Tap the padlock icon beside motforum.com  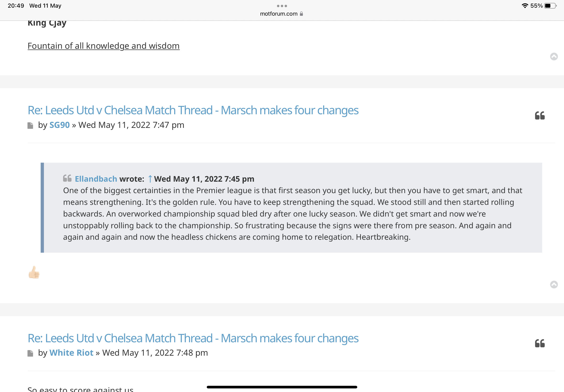[x=301, y=14]
